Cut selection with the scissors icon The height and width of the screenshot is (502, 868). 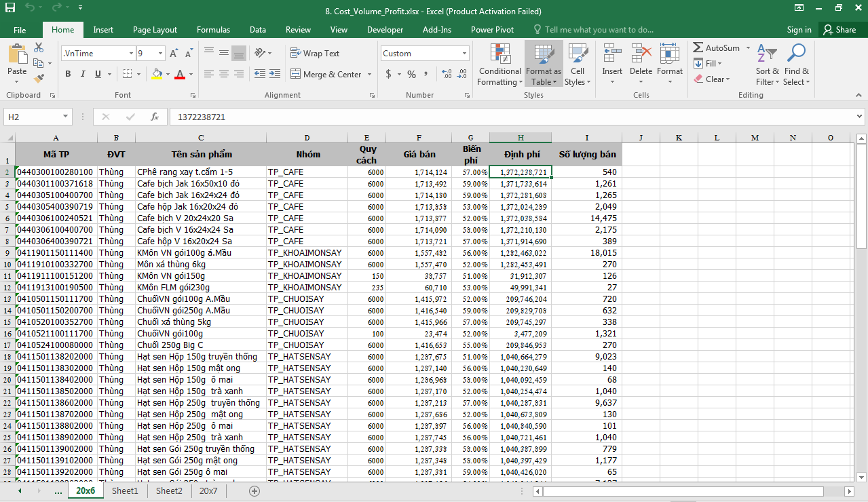pyautogui.click(x=39, y=47)
